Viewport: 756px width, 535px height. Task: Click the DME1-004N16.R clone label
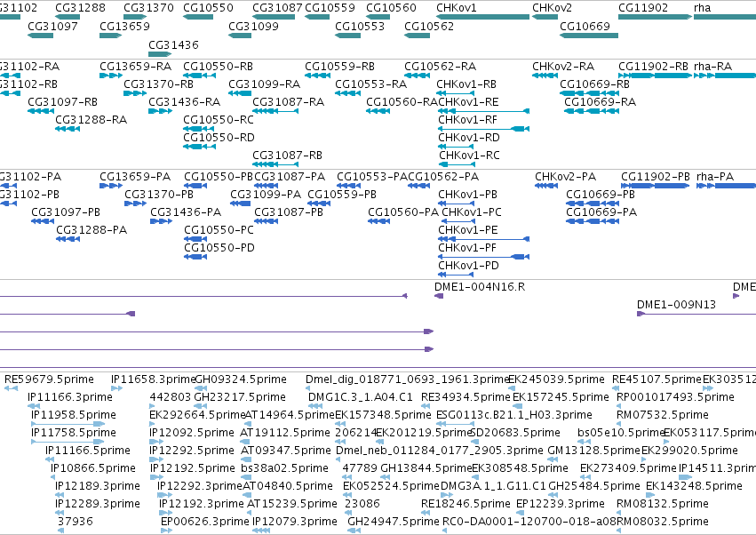[480, 287]
